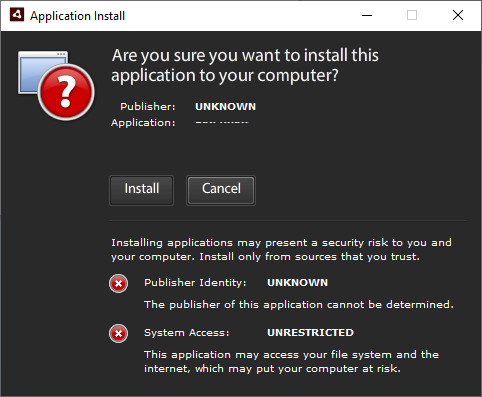The image size is (482, 397).
Task: Select the top Publisher UNKNOWN value
Action: (x=225, y=107)
